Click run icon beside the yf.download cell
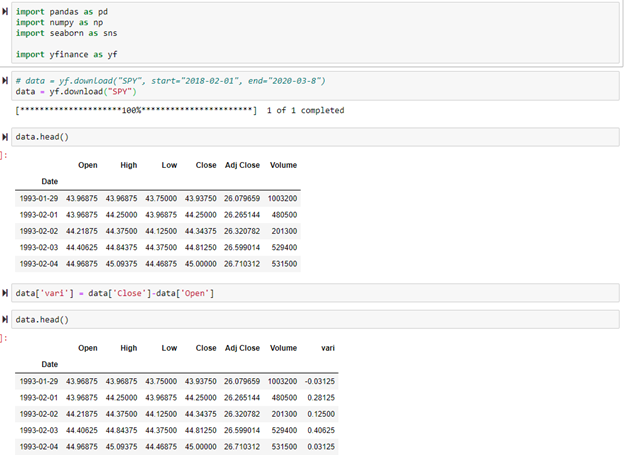Viewport: 624px width, 455px height. click(6, 80)
